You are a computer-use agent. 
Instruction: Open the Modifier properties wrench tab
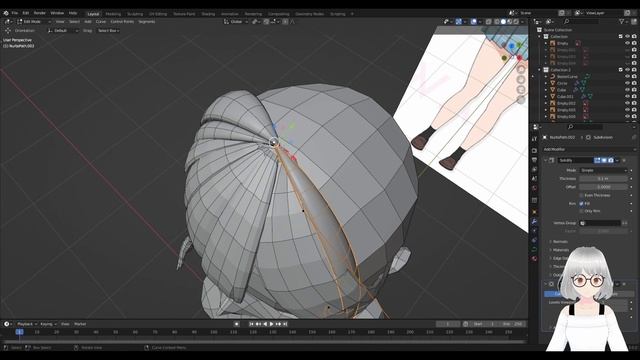tap(534, 221)
